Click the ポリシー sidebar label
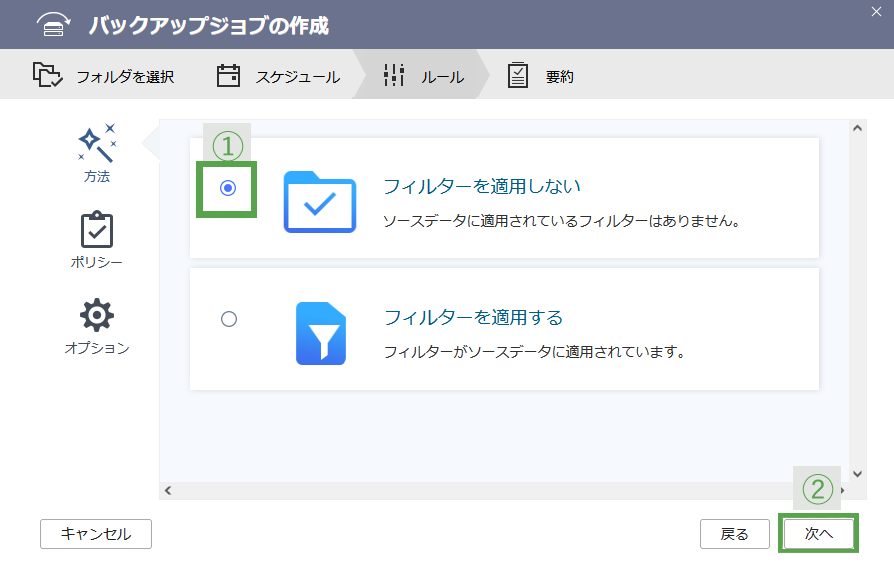 pos(96,262)
